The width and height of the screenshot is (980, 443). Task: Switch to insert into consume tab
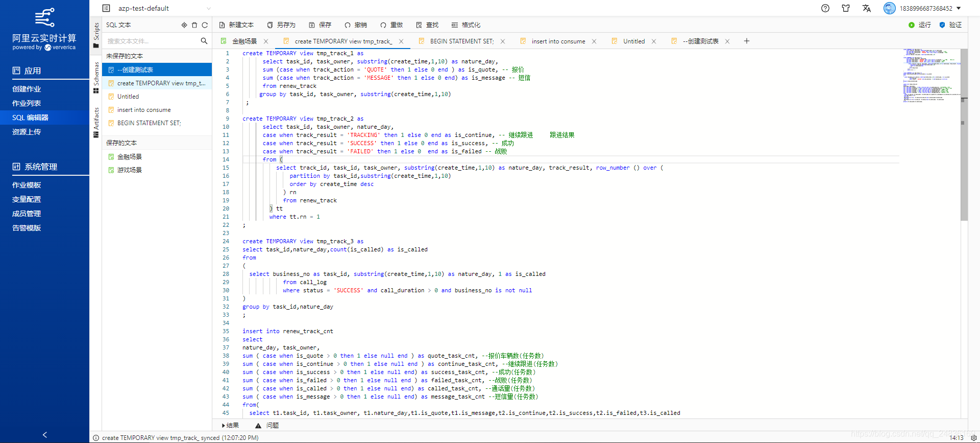point(558,41)
